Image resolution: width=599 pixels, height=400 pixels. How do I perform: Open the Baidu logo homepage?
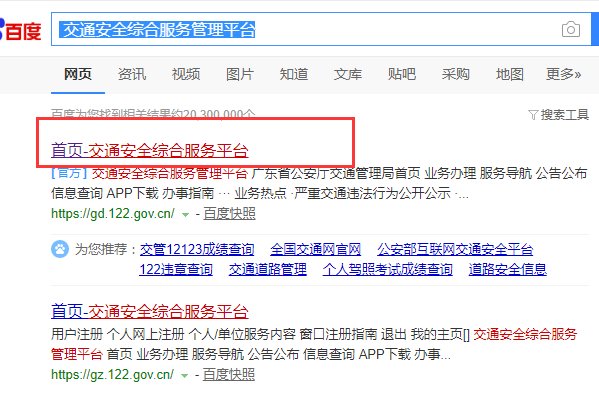(x=20, y=30)
